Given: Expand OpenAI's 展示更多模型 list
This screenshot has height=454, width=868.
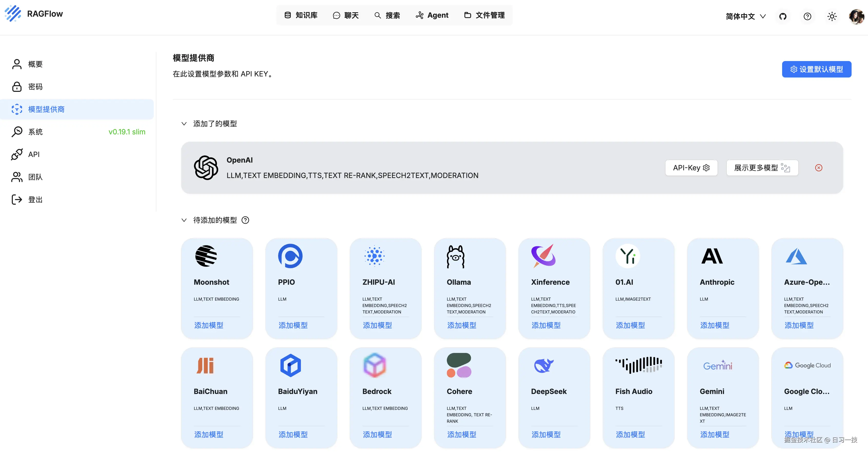Looking at the screenshot, I should pos(762,168).
